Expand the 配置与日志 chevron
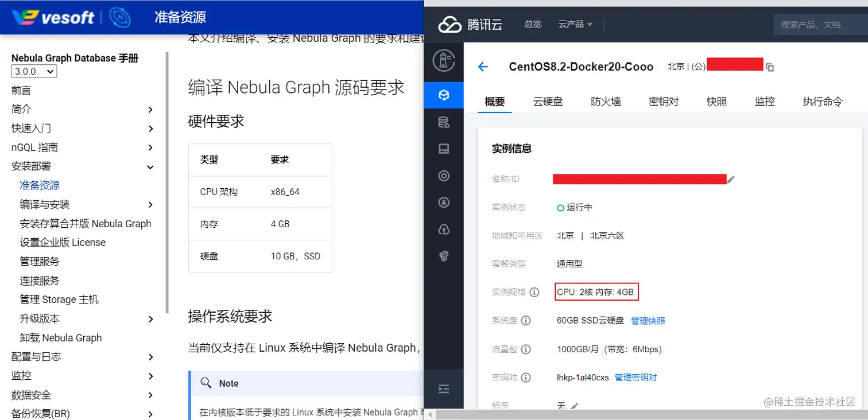The height and width of the screenshot is (420, 868). [150, 357]
